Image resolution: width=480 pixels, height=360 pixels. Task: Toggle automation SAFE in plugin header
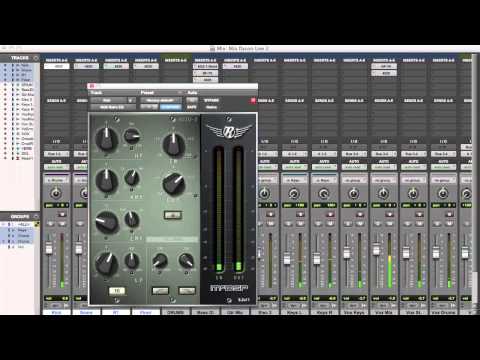tap(192, 107)
